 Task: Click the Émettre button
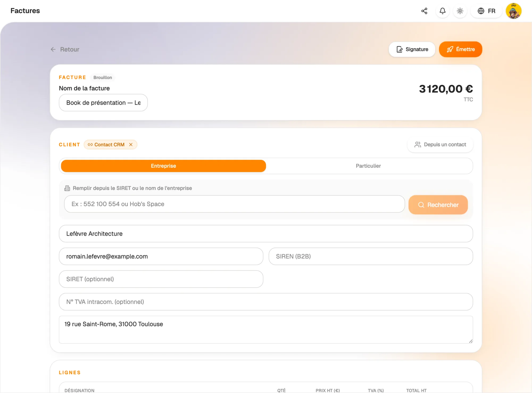460,49
